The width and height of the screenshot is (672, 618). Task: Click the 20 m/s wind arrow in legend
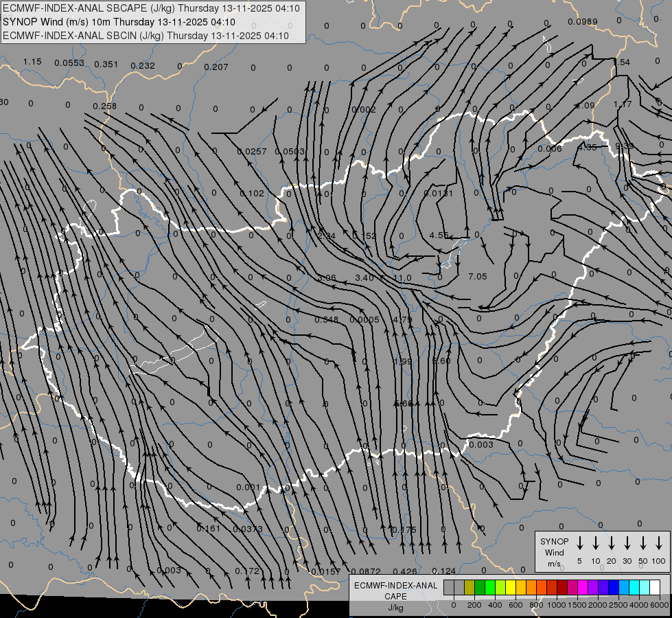coord(611,543)
